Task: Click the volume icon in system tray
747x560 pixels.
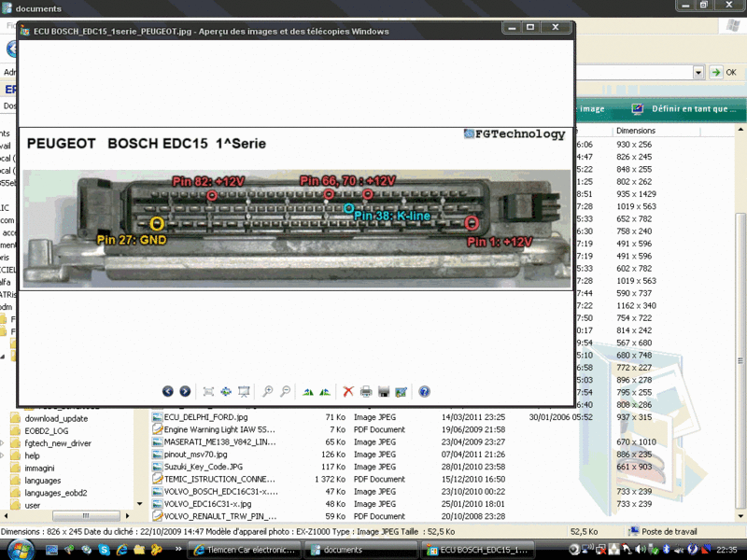Action: 641,550
